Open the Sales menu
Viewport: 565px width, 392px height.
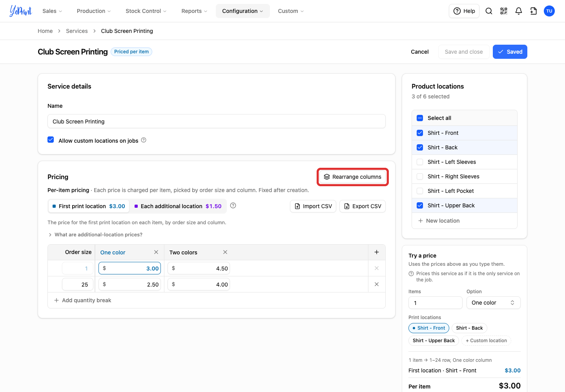click(x=52, y=11)
